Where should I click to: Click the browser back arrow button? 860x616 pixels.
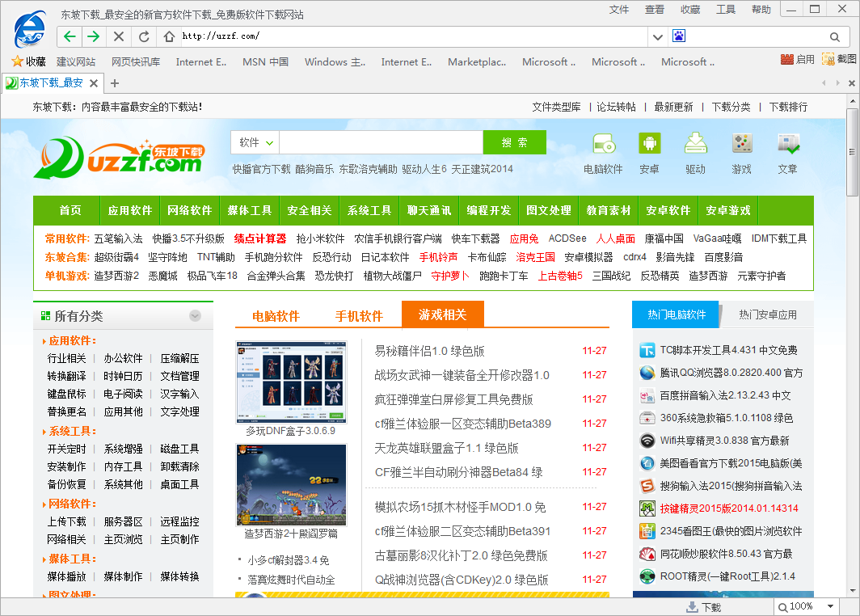(70, 36)
